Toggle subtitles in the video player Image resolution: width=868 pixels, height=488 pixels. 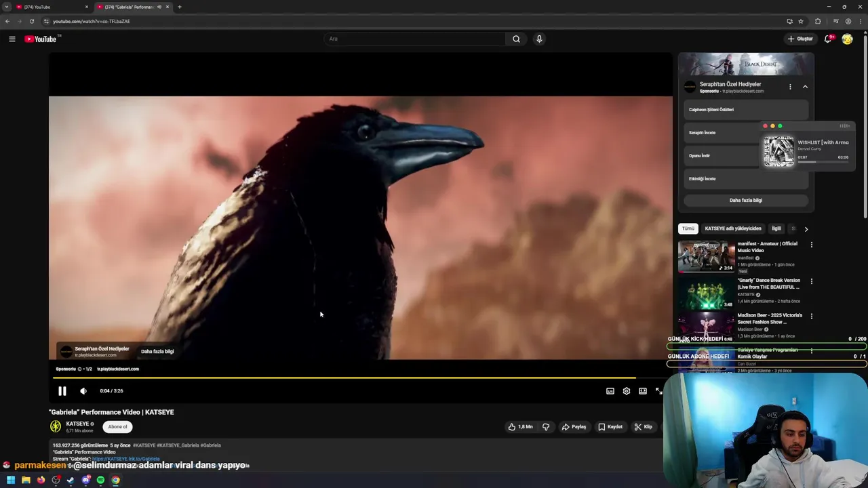point(610,391)
